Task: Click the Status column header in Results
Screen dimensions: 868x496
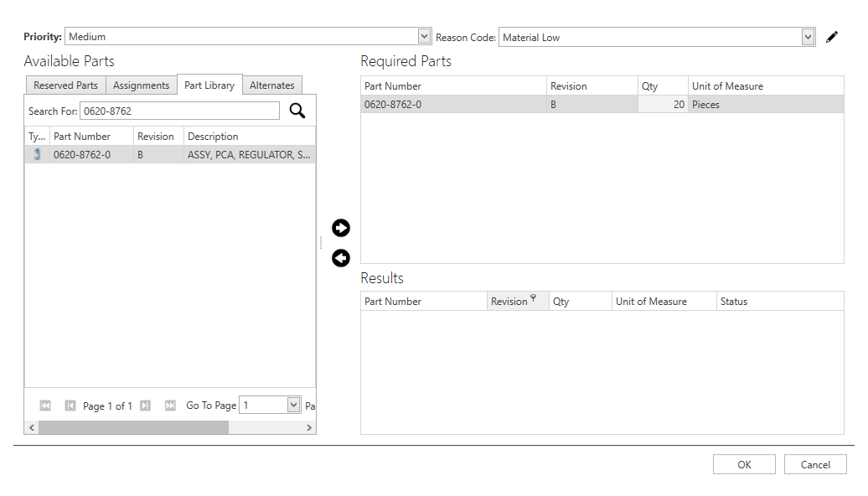Action: [x=780, y=301]
